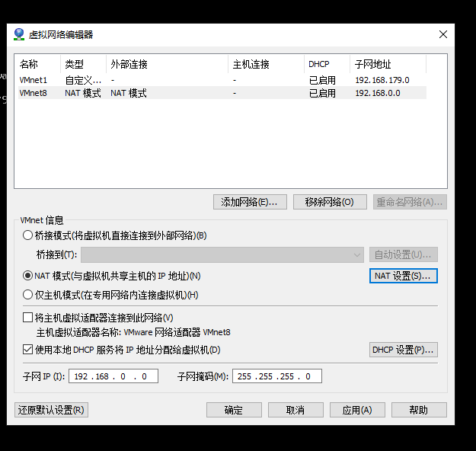The image size is (476, 451).
Task: Click the DHCP column header
Action: (327, 64)
